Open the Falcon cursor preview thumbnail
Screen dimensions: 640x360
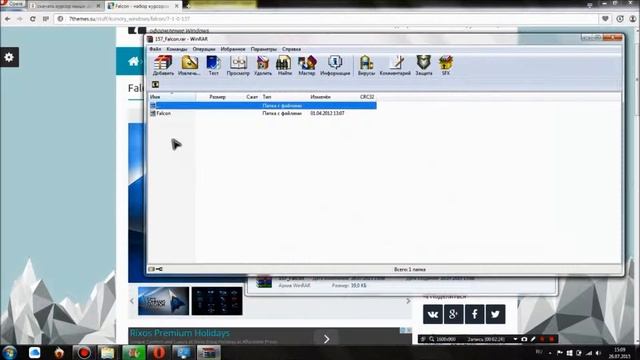click(163, 301)
